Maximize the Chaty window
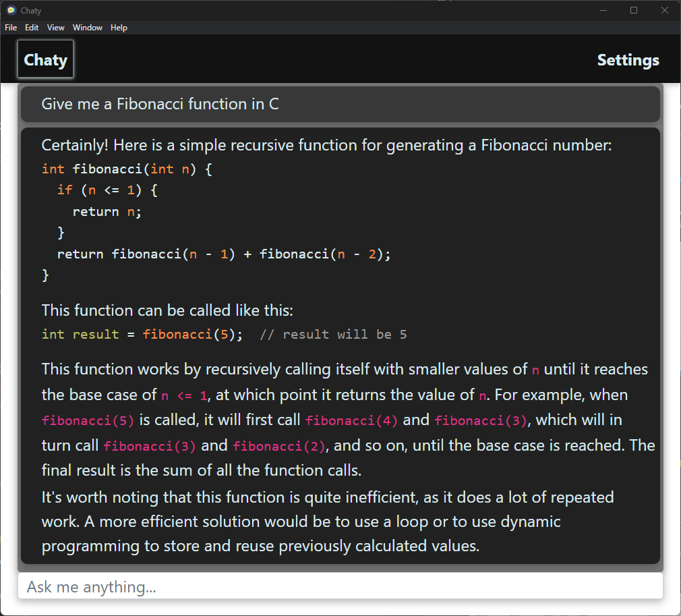The height and width of the screenshot is (616, 681). pyautogui.click(x=634, y=10)
